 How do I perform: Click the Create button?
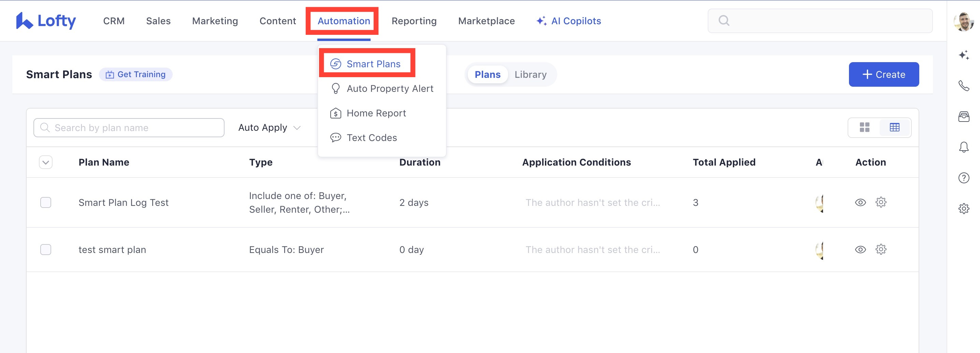(x=883, y=74)
